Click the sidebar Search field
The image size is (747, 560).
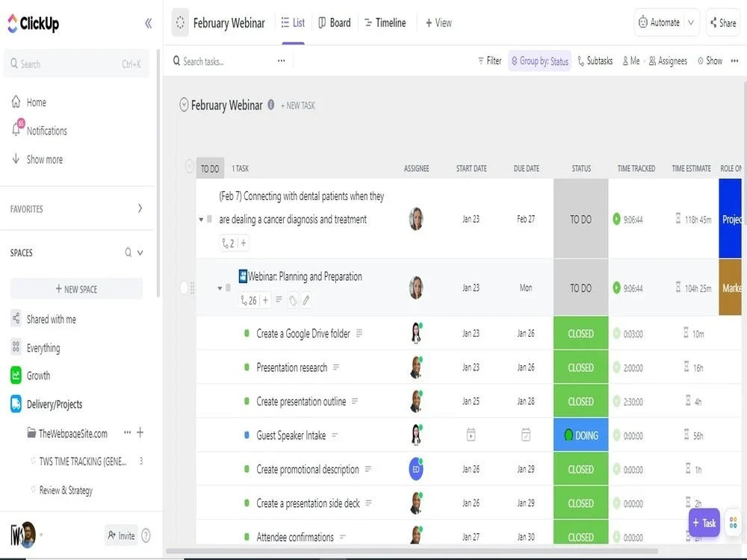pyautogui.click(x=77, y=63)
